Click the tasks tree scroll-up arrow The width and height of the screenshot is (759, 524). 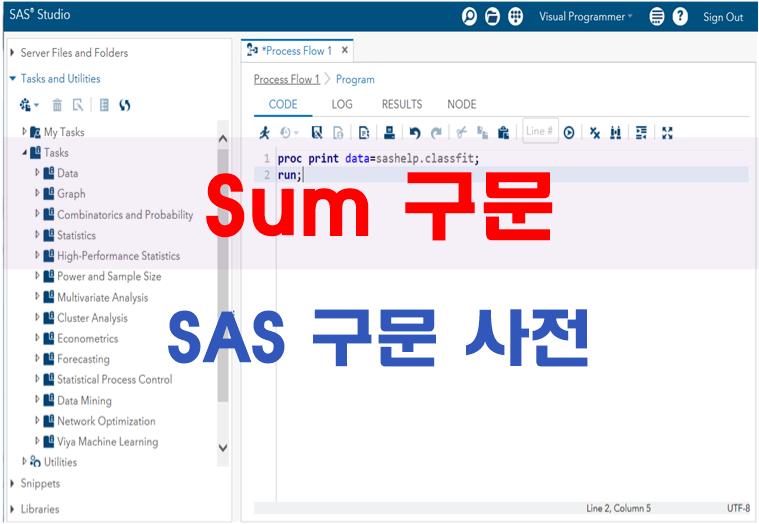(x=223, y=139)
